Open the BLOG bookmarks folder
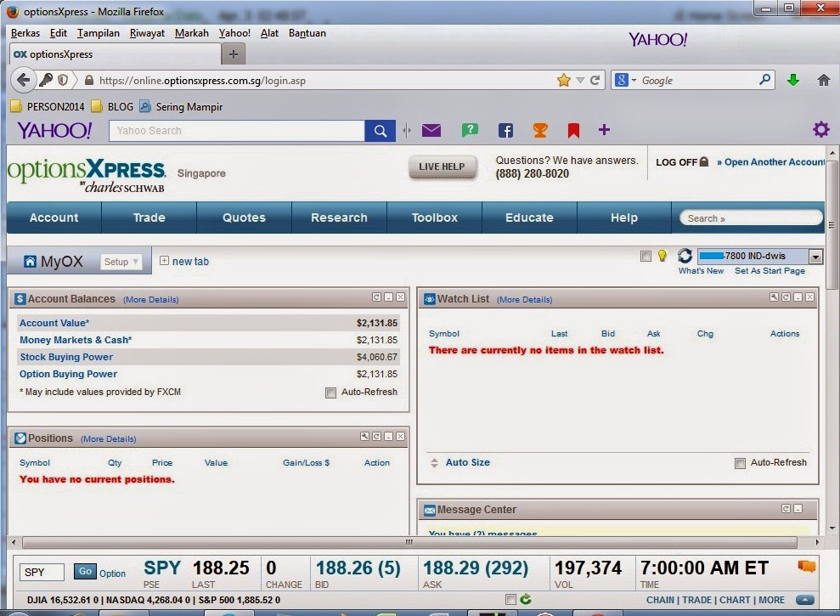The height and width of the screenshot is (616, 840). (x=112, y=107)
